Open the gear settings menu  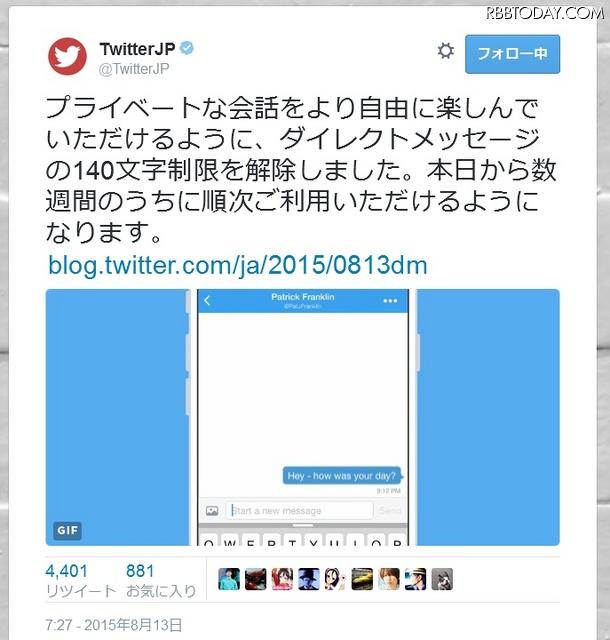click(445, 51)
